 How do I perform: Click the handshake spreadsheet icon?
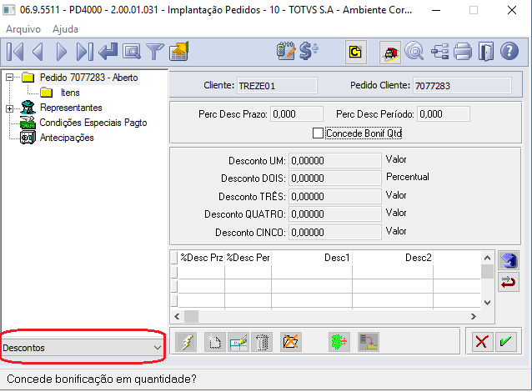(x=179, y=51)
